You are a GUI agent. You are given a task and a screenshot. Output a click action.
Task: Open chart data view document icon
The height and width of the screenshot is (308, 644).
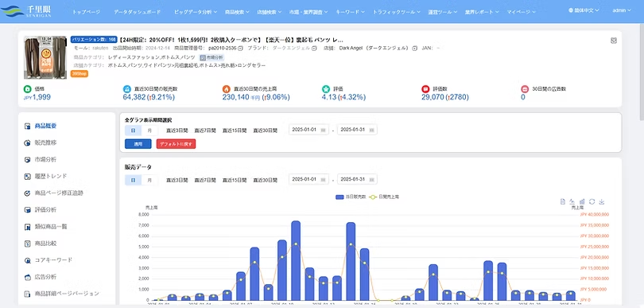click(x=563, y=201)
